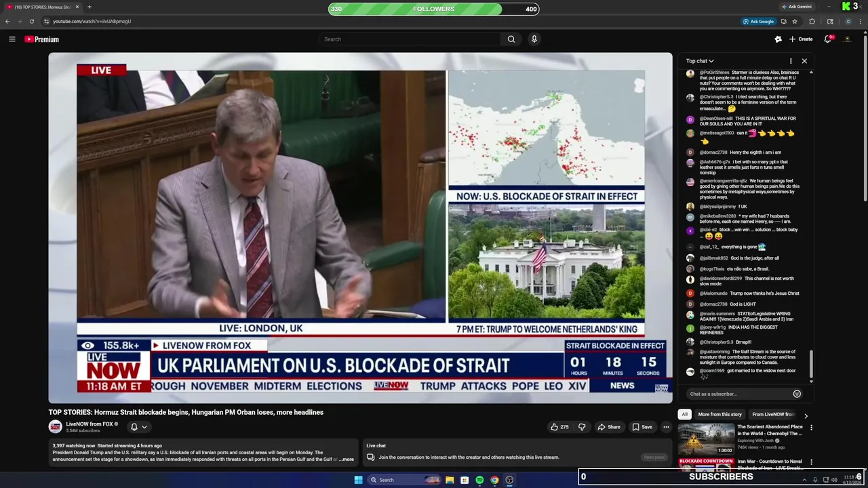Focus the YouTube search field
This screenshot has width=868, height=488.
coord(410,39)
